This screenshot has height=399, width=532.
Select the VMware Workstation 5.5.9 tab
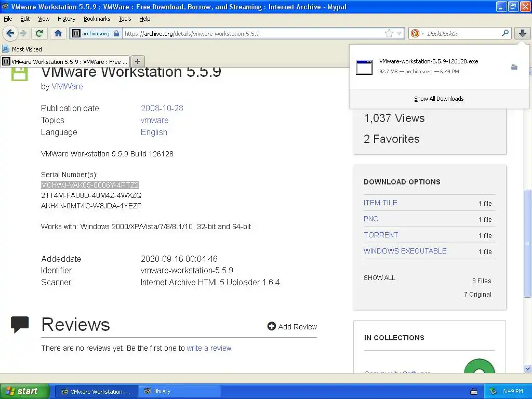[x=65, y=61]
